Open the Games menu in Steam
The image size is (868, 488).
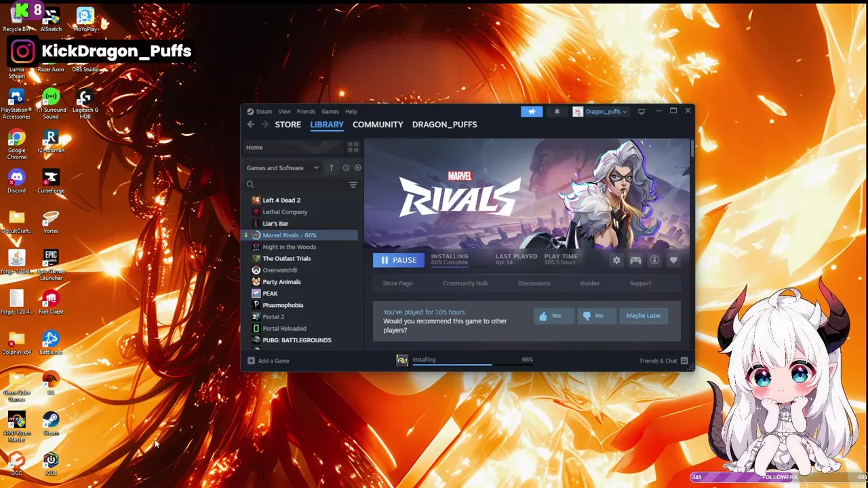point(330,111)
